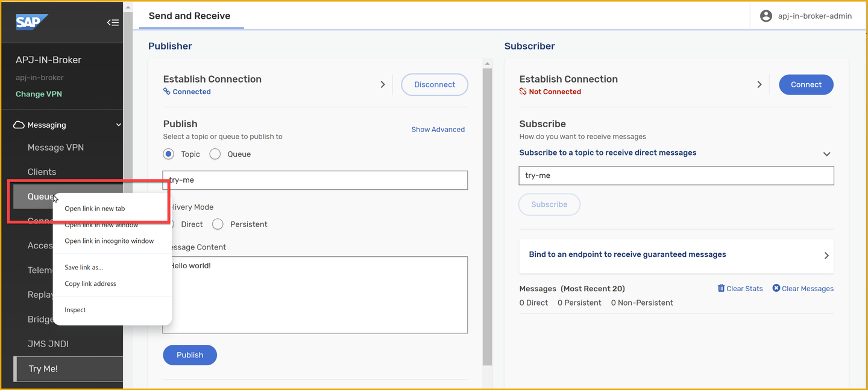Click the apj-in-broker-admin username
This screenshot has width=868, height=390.
[x=815, y=16]
